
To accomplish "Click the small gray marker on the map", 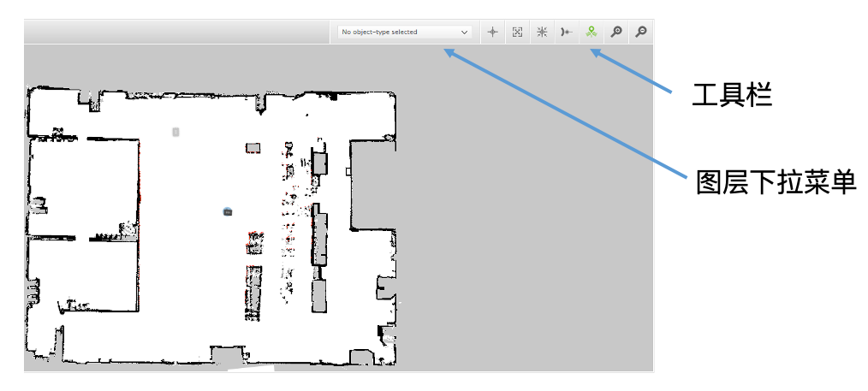I will pos(175,132).
